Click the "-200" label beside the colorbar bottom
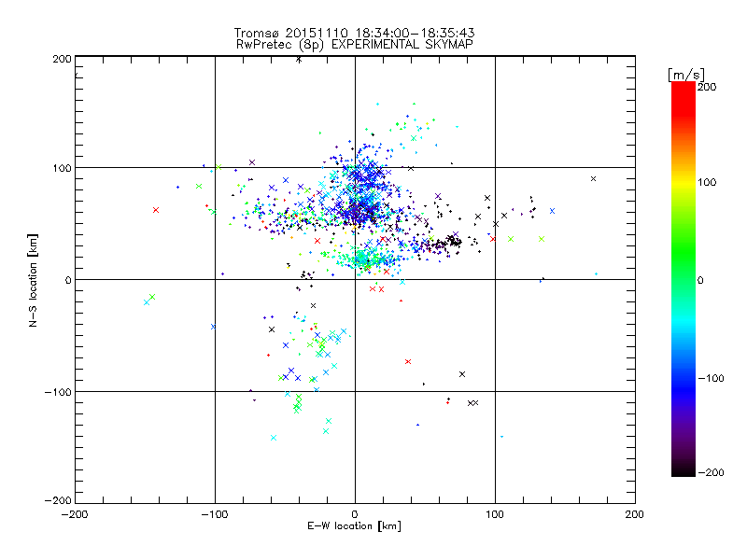The width and height of the screenshot is (747, 560). pyautogui.click(x=711, y=472)
